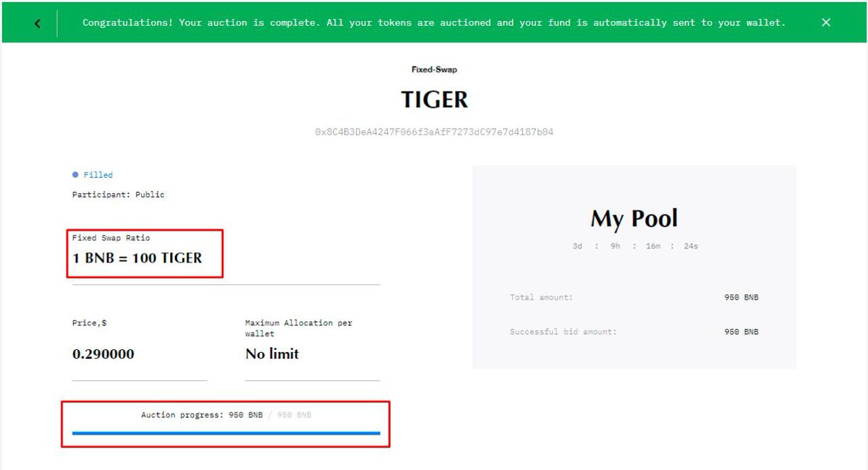The image size is (868, 470).
Task: Click the price value 0.290000
Action: coord(103,354)
